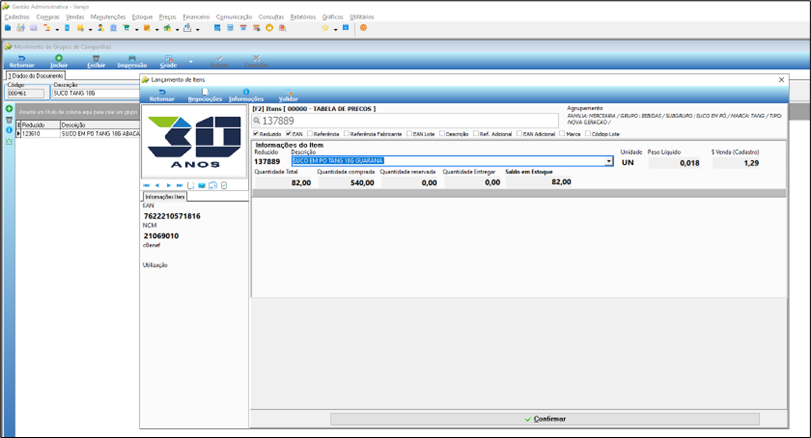Image resolution: width=811 pixels, height=438 pixels.
Task: Click the item search field showing 137889
Action: [405, 121]
